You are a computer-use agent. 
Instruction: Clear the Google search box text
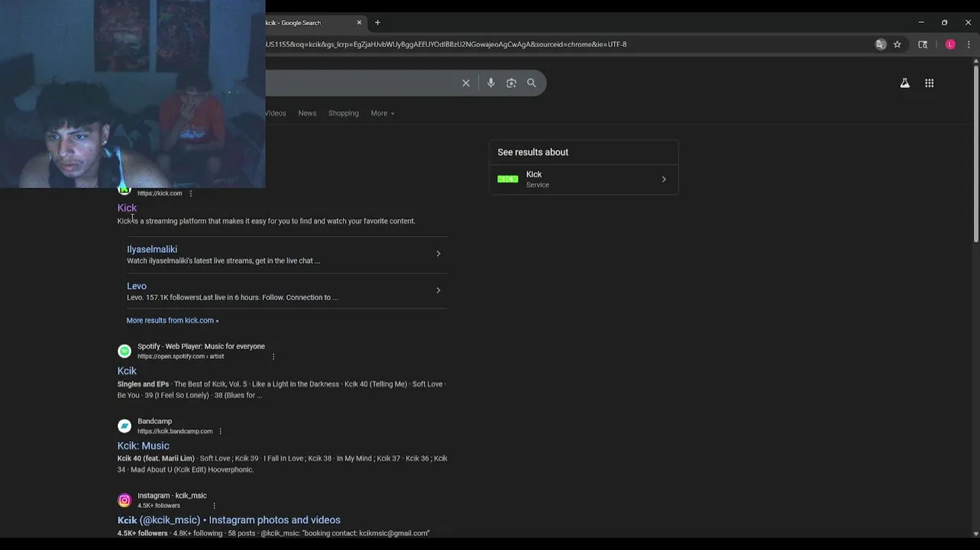[466, 83]
